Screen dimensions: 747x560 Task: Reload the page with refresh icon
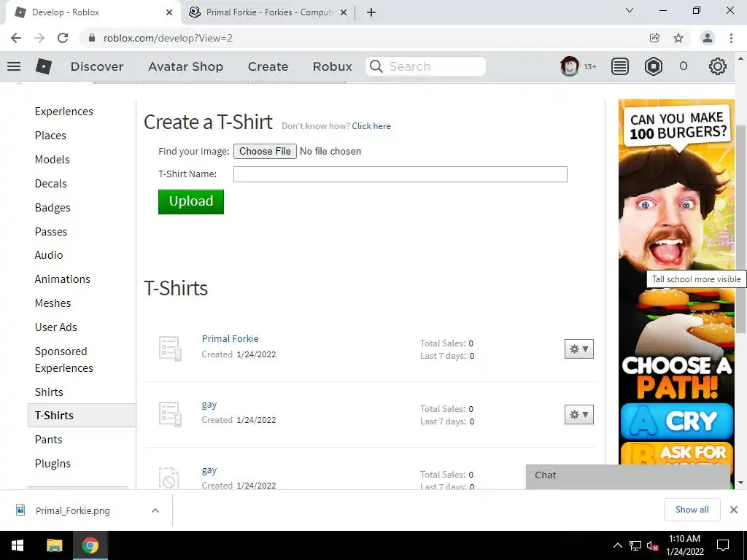63,38
